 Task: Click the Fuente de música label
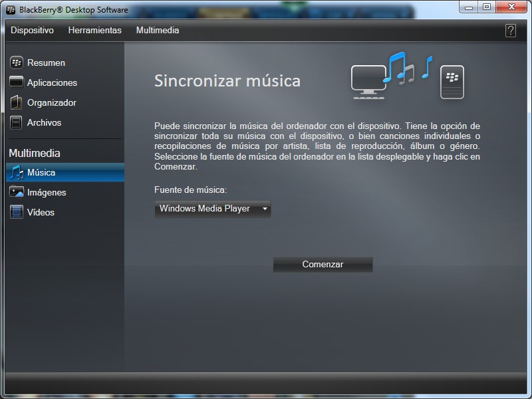point(190,190)
